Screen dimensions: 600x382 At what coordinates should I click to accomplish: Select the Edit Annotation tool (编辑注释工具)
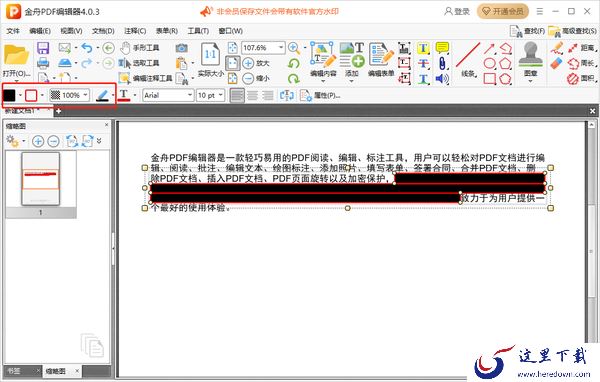coord(145,78)
